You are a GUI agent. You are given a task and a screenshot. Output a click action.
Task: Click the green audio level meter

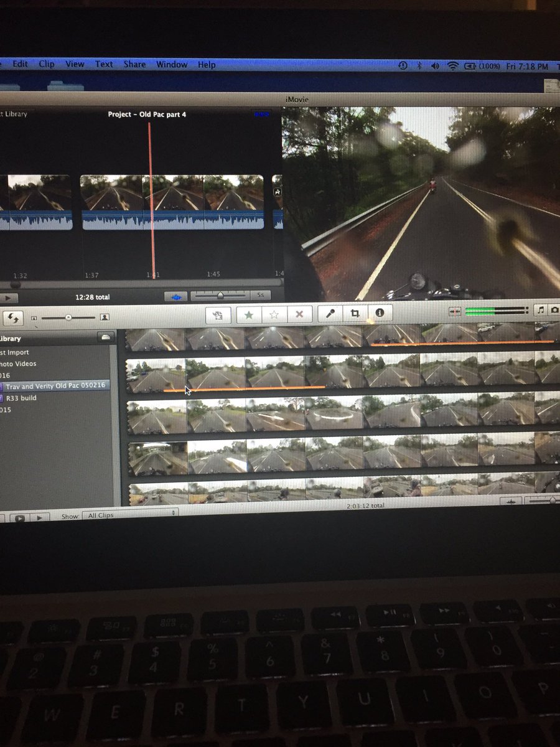pos(495,310)
